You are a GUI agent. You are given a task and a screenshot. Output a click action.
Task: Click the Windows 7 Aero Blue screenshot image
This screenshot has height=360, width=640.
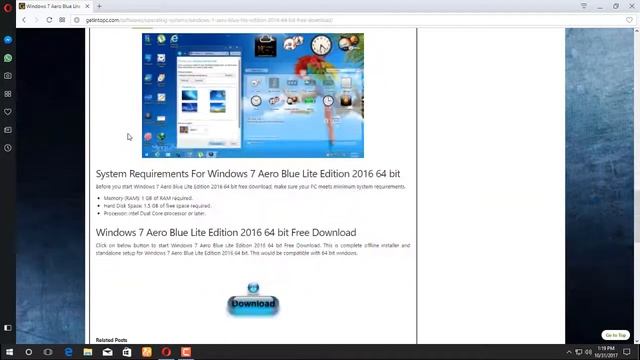[253, 96]
